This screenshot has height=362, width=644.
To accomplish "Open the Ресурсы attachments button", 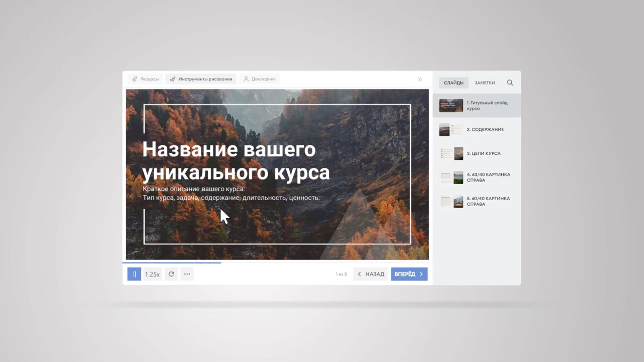I will (145, 79).
